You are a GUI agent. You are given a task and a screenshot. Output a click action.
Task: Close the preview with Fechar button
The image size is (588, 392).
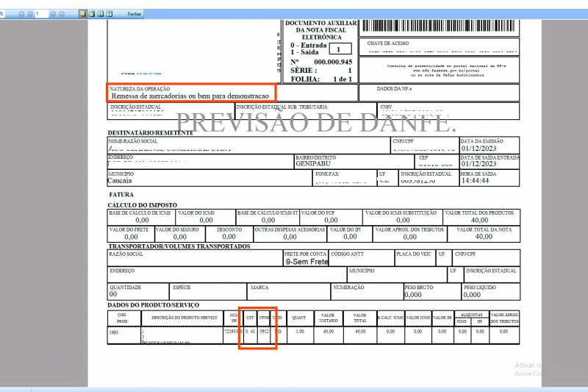click(135, 14)
